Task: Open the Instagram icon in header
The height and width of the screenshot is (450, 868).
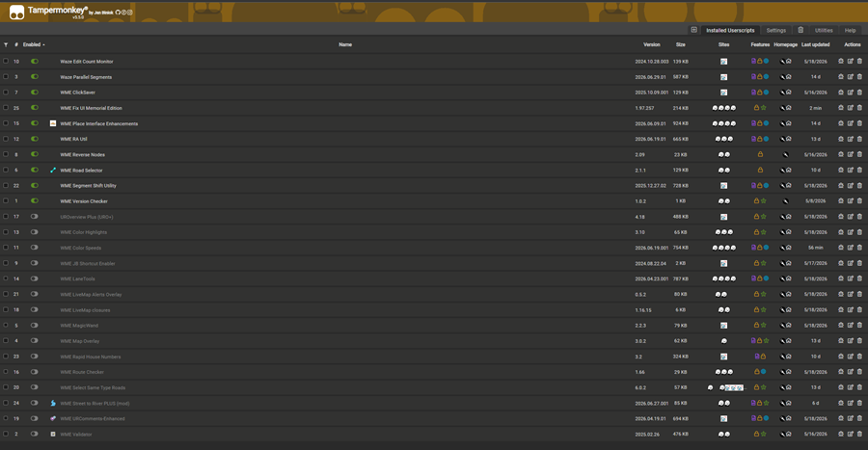Action: 130,13
